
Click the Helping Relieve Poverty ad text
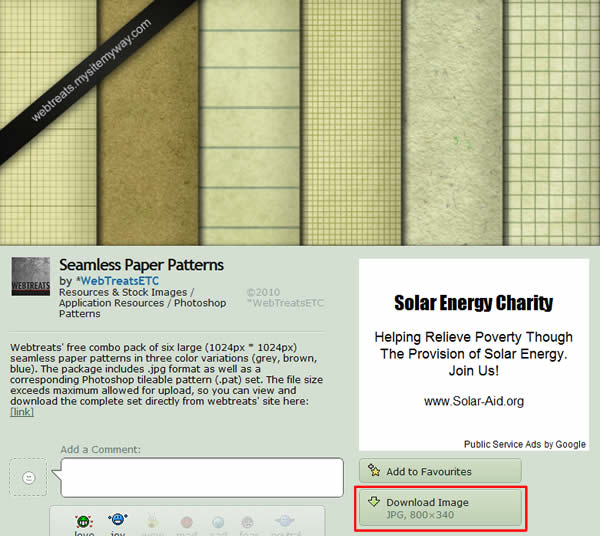coord(473,354)
